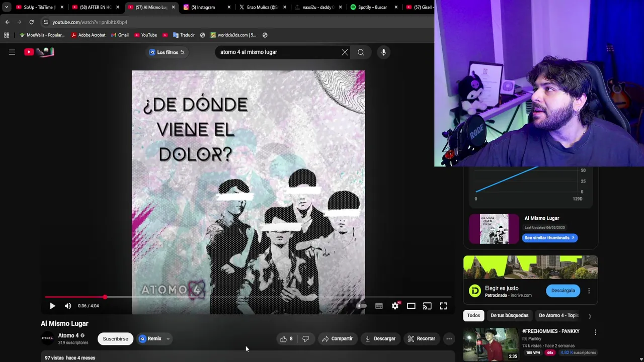Open the bookmarks apps grid icon
Screen dimensions: 644x362
[x=7, y=35]
